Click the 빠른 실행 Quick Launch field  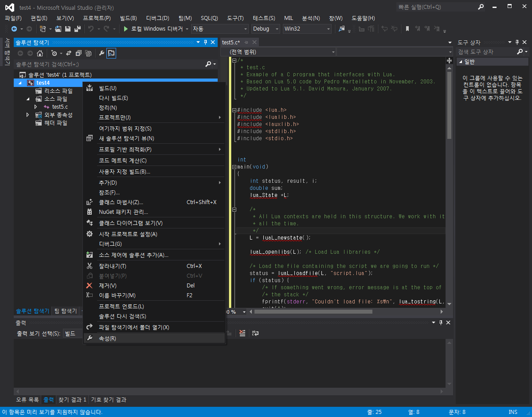pos(437,7)
